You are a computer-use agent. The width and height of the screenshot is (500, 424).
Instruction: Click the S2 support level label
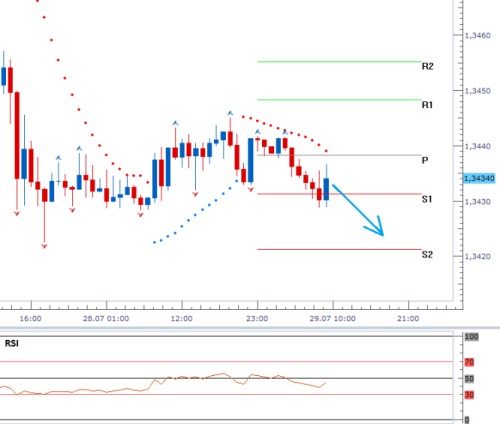pyautogui.click(x=427, y=255)
